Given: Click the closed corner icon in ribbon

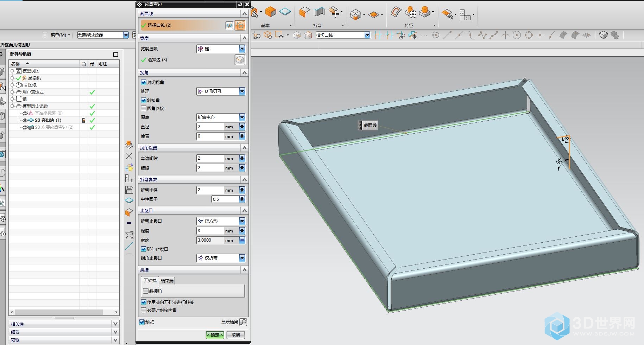Looking at the screenshot, I should [355, 14].
